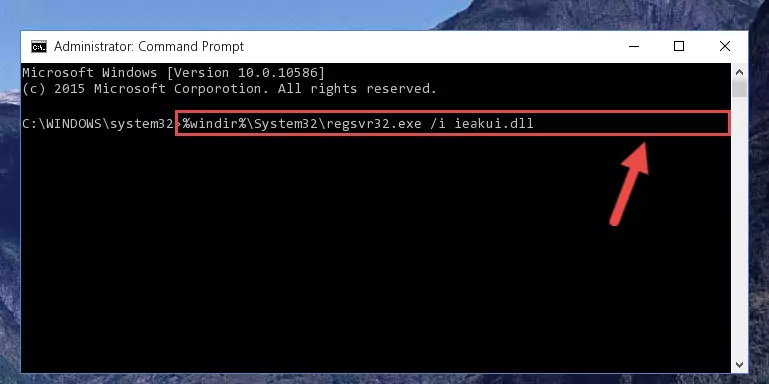Click 'All rights reserved.' text
Screen dimensions: 769x384
tap(357, 89)
